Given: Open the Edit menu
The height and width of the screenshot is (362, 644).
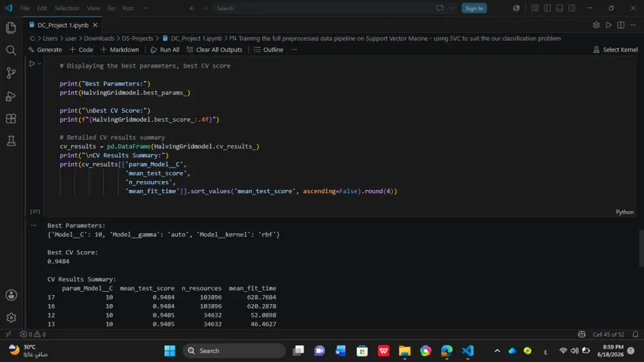Looking at the screenshot, I should pyautogui.click(x=42, y=8).
